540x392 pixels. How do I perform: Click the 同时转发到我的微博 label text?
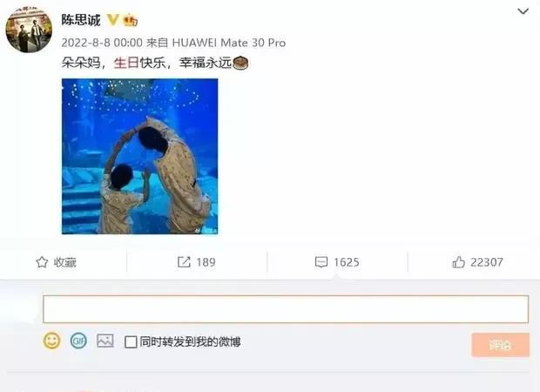click(190, 342)
